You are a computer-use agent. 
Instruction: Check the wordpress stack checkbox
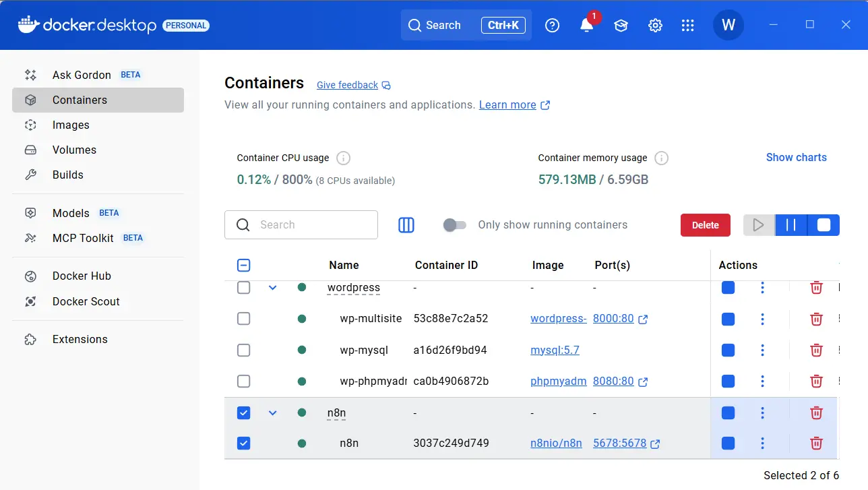244,288
